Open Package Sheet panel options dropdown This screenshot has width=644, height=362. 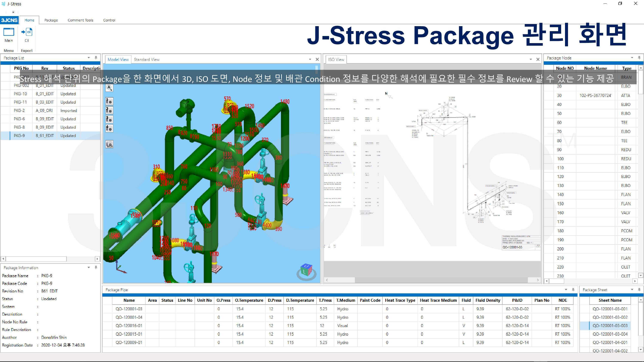(x=632, y=290)
